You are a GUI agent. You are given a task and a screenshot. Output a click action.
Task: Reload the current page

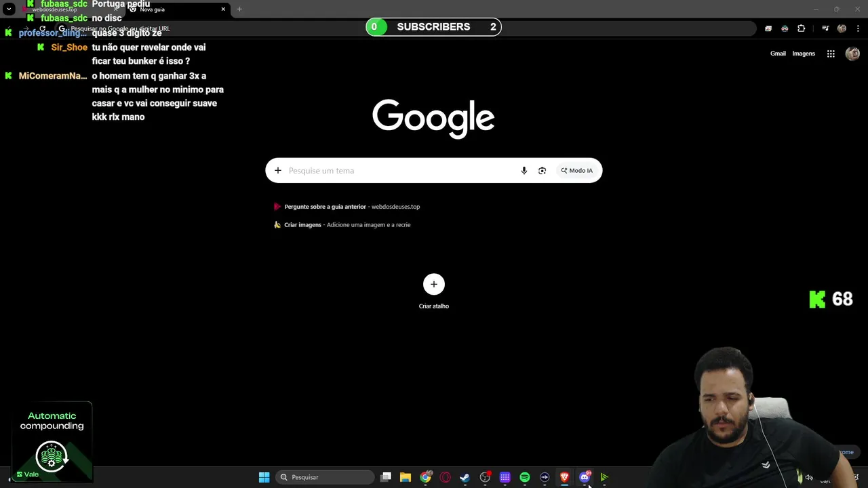[42, 28]
